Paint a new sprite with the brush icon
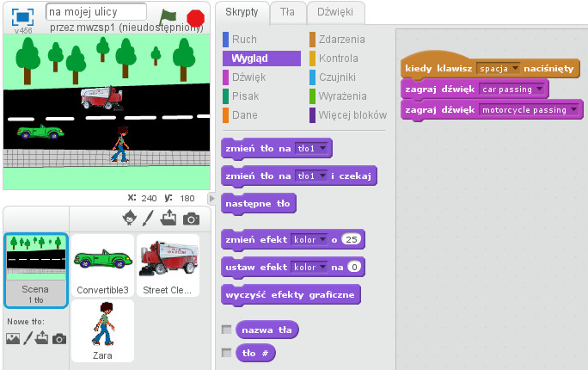 pyautogui.click(x=148, y=218)
